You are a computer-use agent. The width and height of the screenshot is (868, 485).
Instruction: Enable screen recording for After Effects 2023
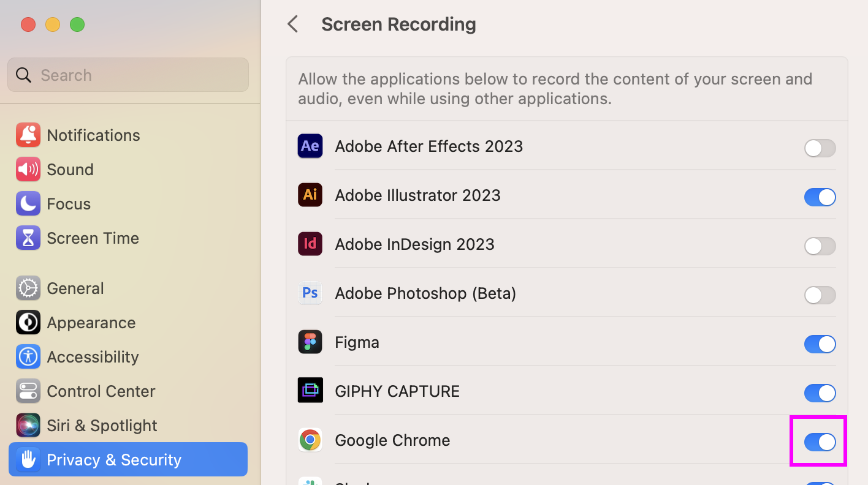click(x=820, y=148)
